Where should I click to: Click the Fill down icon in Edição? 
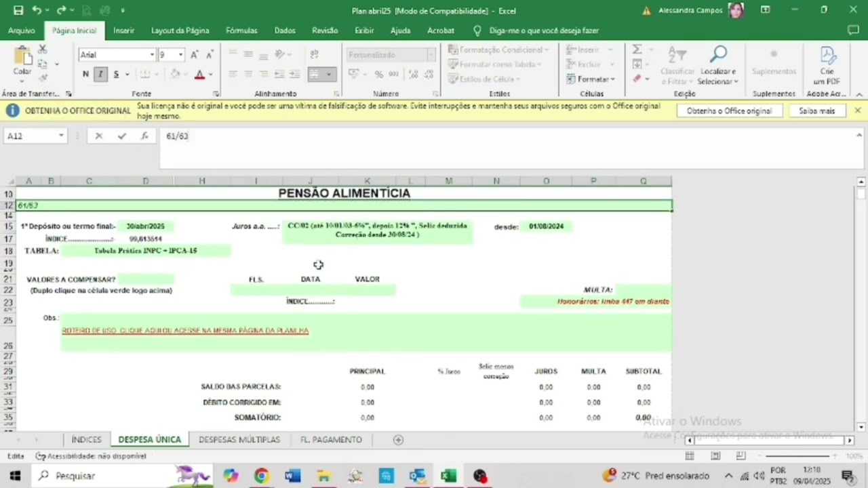[x=637, y=64]
